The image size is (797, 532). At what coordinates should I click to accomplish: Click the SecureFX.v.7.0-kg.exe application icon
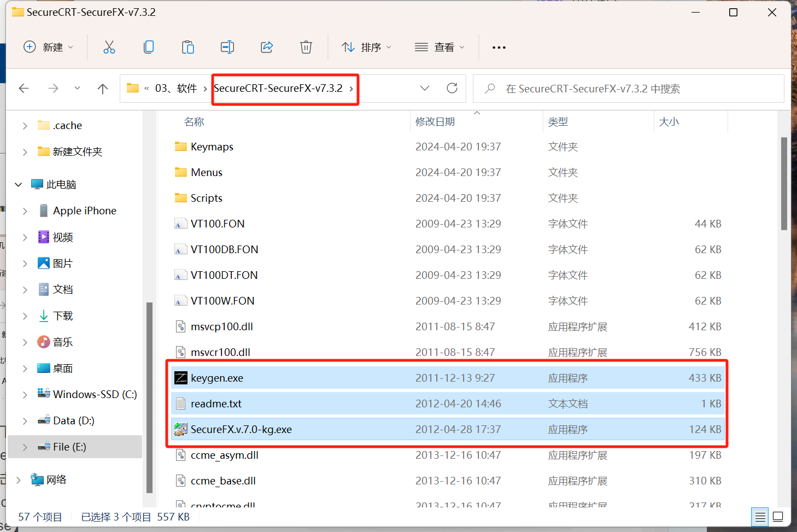tap(181, 429)
